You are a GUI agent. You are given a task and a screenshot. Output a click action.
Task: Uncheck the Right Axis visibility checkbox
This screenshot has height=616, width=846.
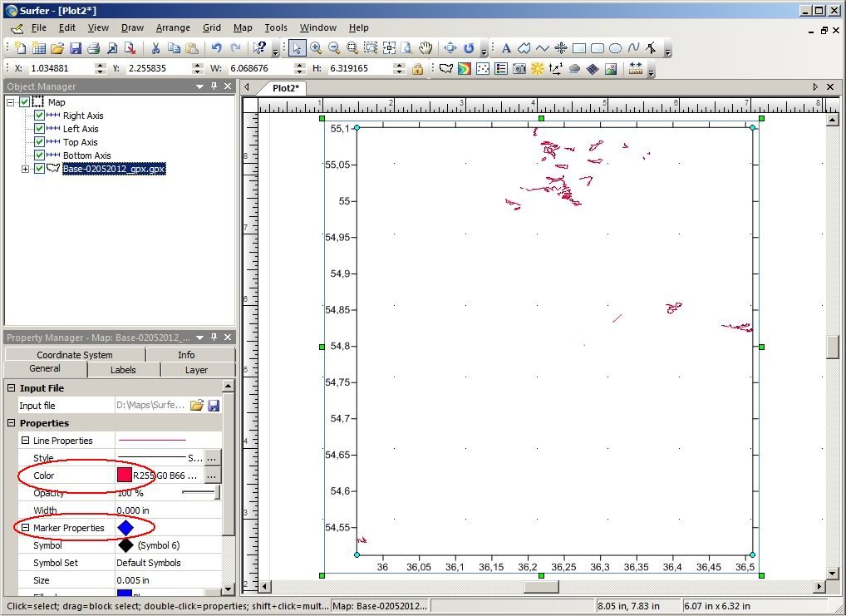click(39, 115)
